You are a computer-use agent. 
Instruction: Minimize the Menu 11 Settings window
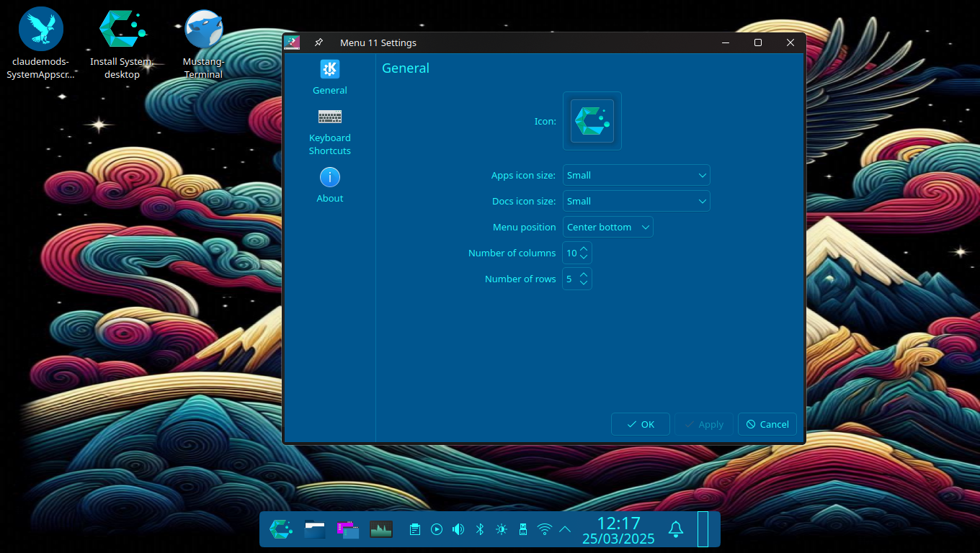click(726, 42)
